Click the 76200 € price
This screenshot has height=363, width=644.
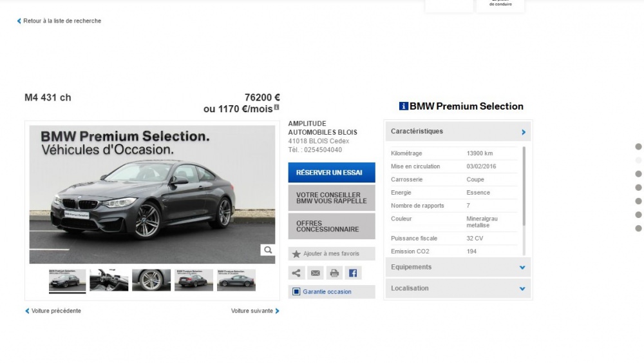coord(262,97)
